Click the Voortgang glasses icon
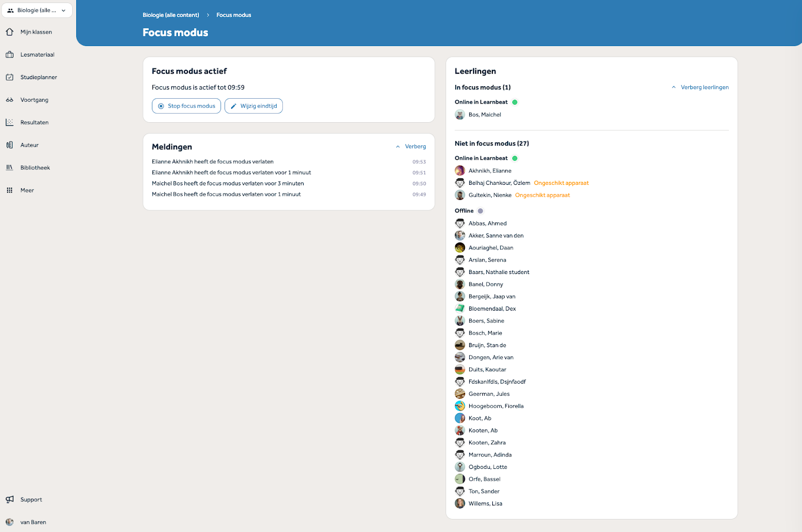 (10, 100)
